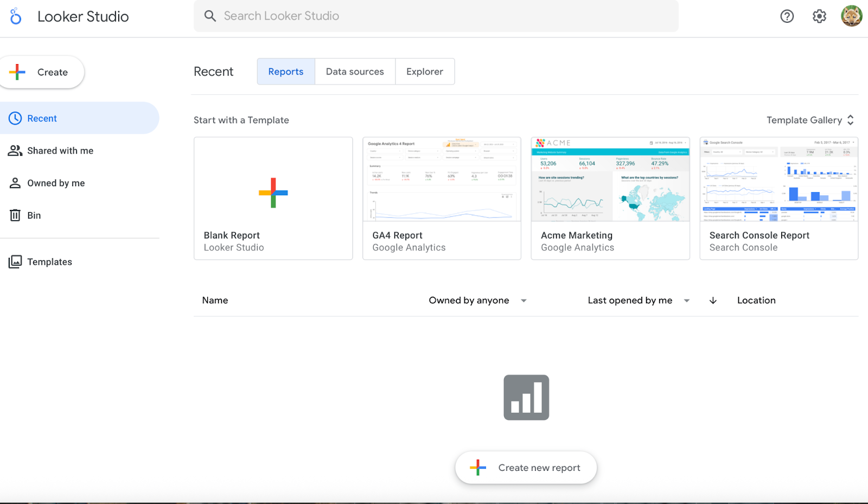Click the Templates gallery icon in sidebar
This screenshot has height=504, width=868.
(x=15, y=262)
